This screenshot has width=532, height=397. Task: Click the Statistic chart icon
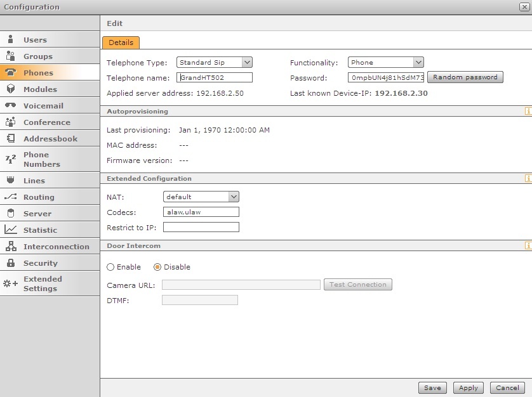tap(11, 230)
